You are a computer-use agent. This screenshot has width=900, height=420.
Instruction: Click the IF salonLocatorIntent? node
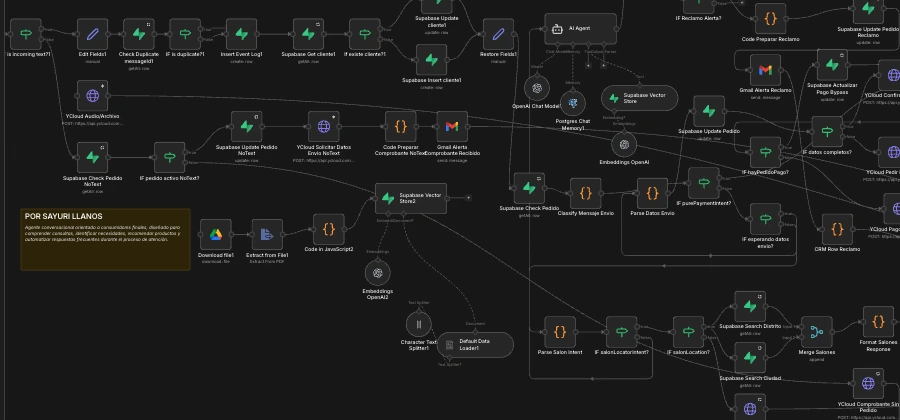[x=622, y=332]
